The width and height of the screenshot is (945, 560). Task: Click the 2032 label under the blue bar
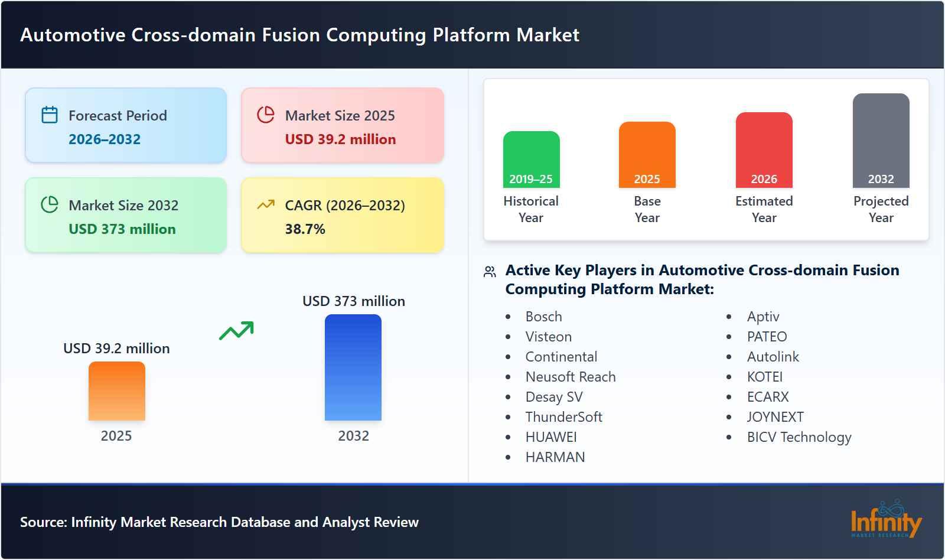(x=353, y=436)
